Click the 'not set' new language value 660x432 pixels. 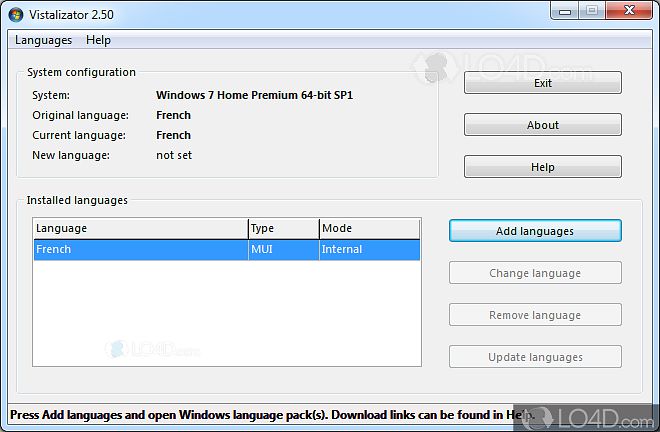[x=174, y=155]
